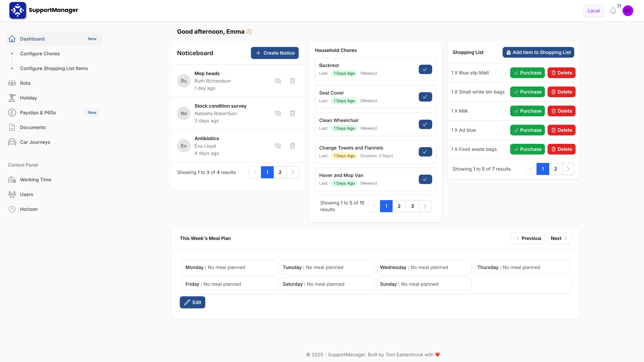Click Shopping List next page chevron
The width and height of the screenshot is (644, 362).
(568, 169)
